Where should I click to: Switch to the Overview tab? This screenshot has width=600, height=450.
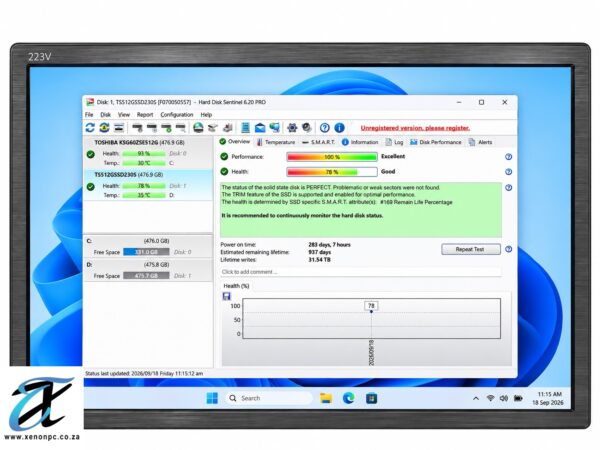pyautogui.click(x=235, y=142)
